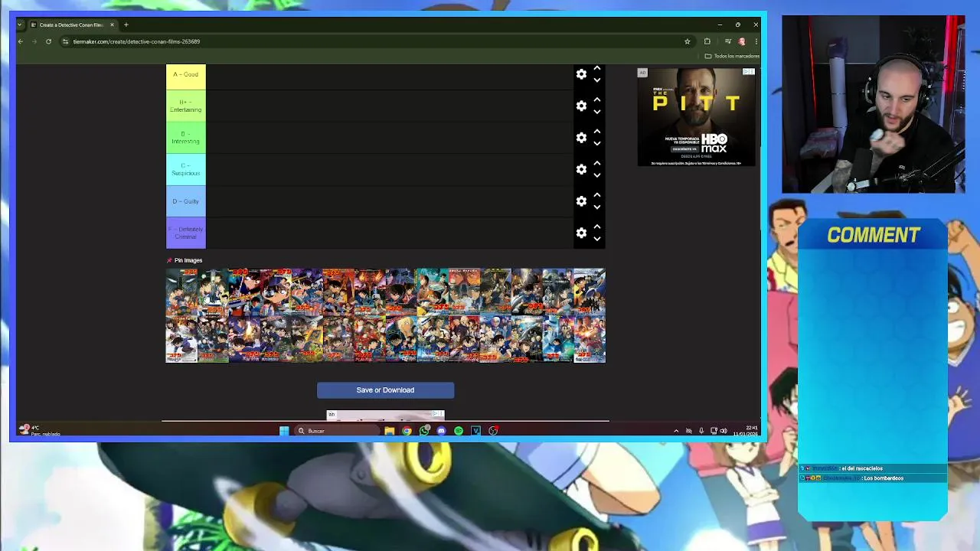Open The Pitt HBO Max advertisement
The image size is (980, 551).
click(x=697, y=117)
